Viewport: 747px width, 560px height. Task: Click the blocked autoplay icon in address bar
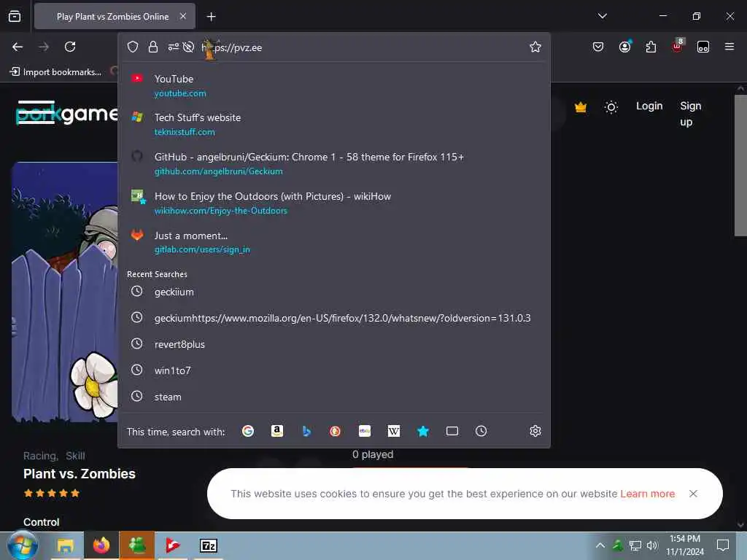click(189, 47)
